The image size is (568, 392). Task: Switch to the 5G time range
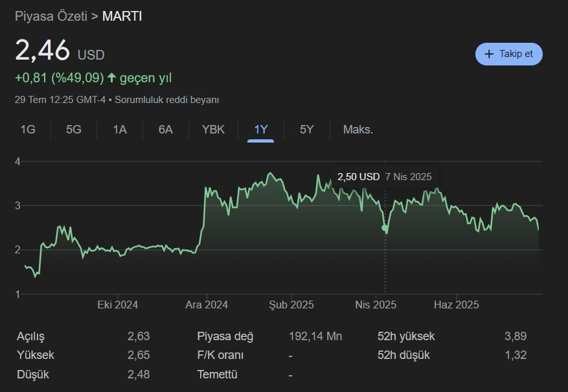point(73,130)
